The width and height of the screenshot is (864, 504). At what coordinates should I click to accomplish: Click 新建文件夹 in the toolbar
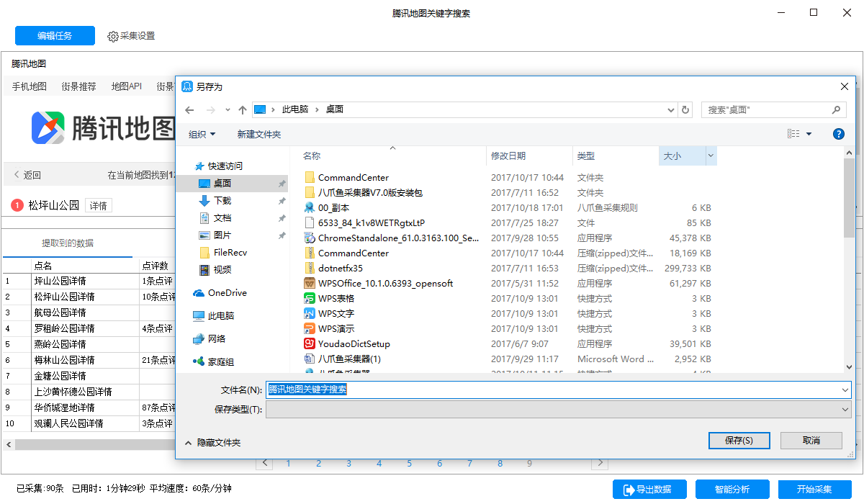coord(259,134)
